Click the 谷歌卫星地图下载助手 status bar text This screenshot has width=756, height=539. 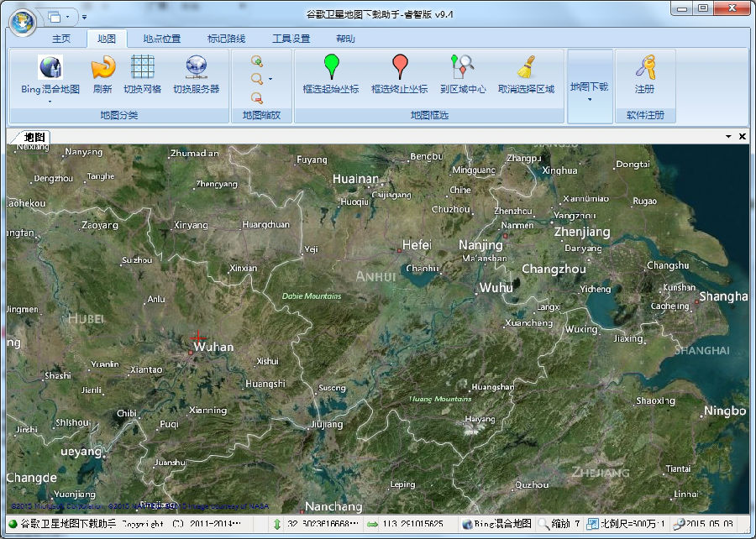[x=68, y=524]
